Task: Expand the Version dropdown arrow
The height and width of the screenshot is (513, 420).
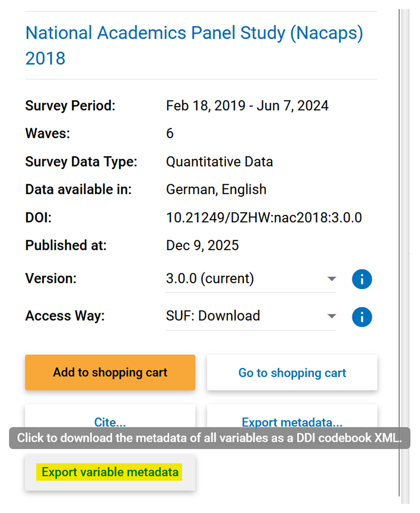Action: tap(331, 279)
